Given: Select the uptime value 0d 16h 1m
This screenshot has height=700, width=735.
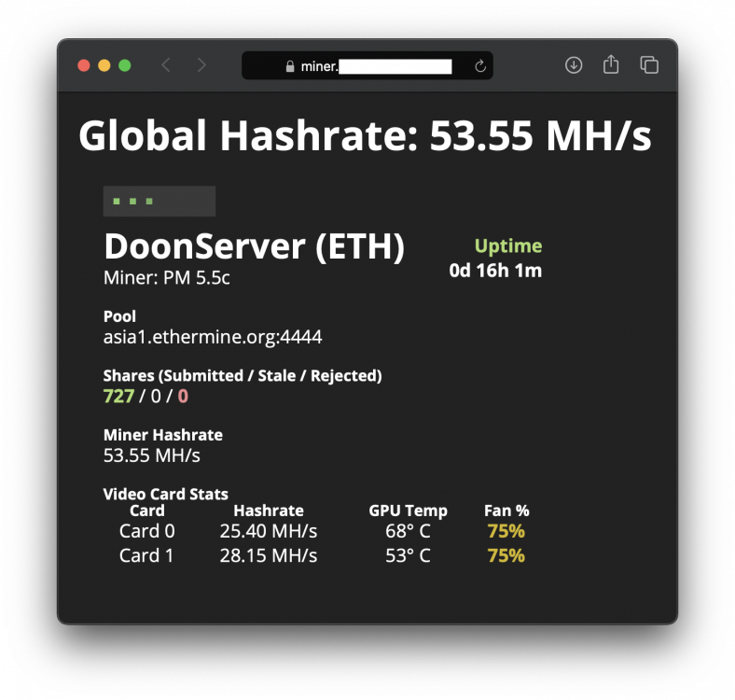Looking at the screenshot, I should (x=495, y=271).
